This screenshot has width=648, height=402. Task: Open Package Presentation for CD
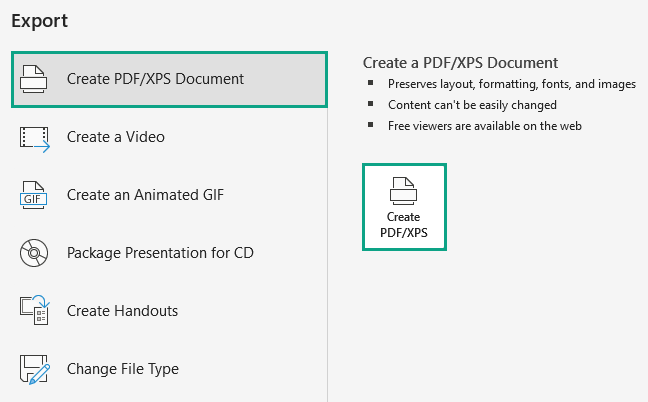[x=169, y=253]
